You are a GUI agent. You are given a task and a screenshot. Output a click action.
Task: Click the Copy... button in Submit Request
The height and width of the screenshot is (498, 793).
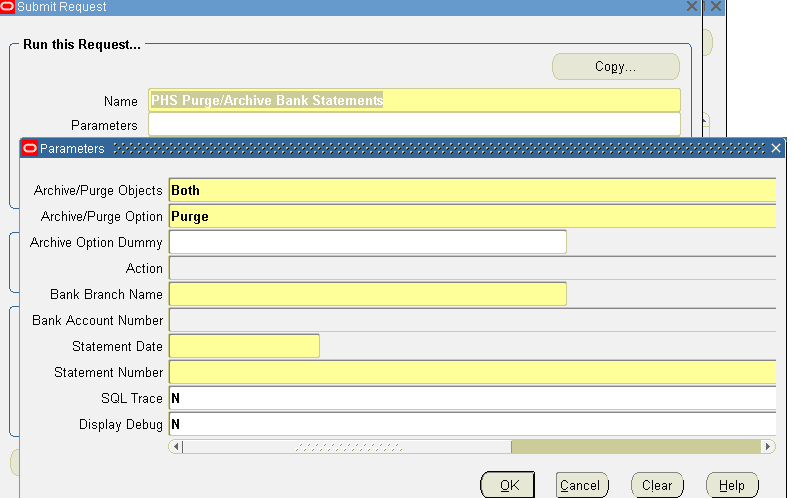(615, 67)
